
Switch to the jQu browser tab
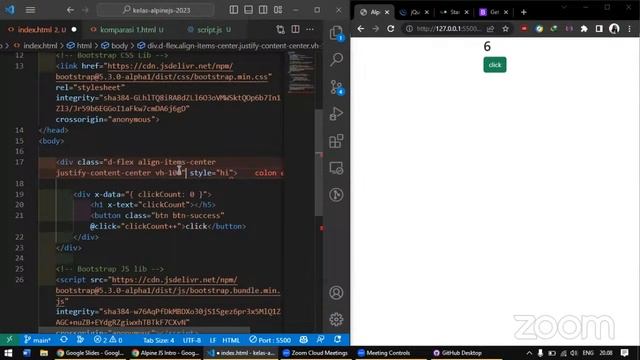(x=415, y=12)
